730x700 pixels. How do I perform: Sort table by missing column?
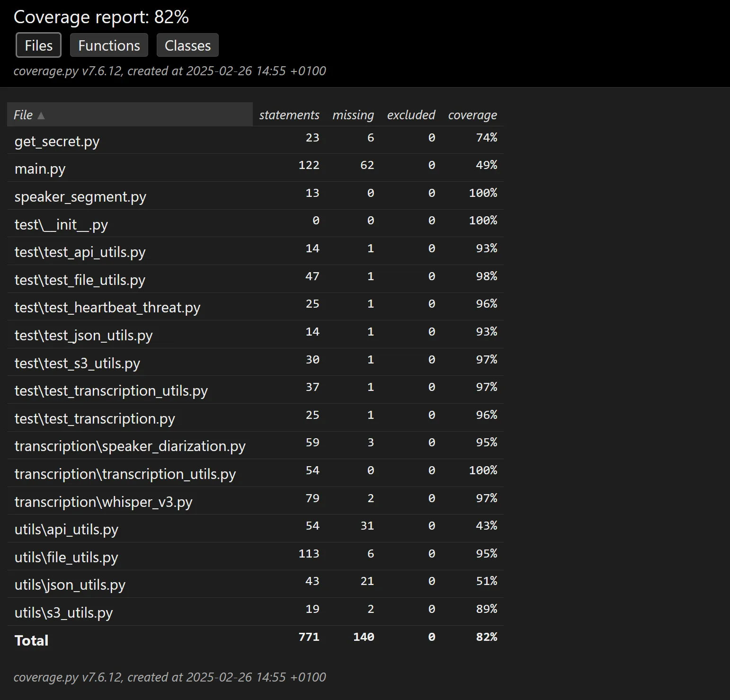(x=353, y=115)
